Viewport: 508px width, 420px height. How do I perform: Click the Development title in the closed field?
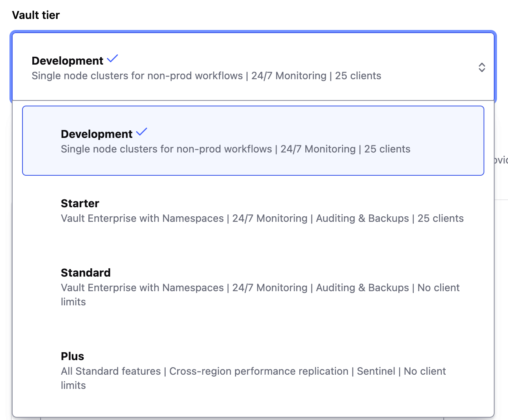(67, 61)
